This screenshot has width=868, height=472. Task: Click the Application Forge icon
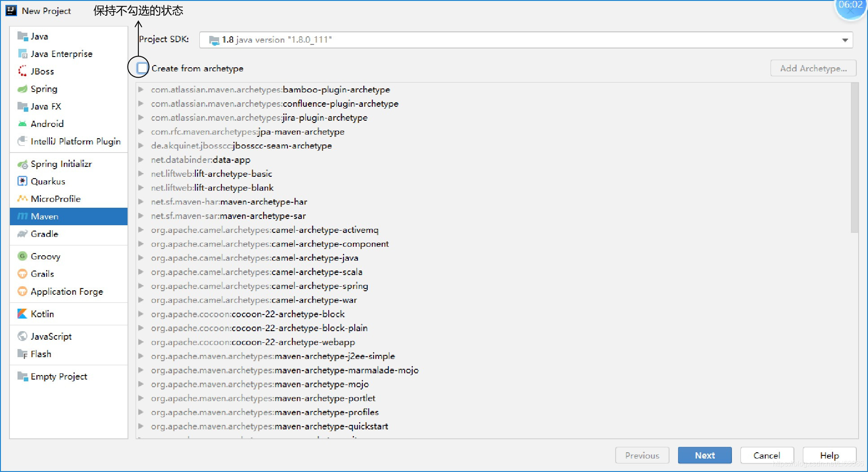[22, 292]
